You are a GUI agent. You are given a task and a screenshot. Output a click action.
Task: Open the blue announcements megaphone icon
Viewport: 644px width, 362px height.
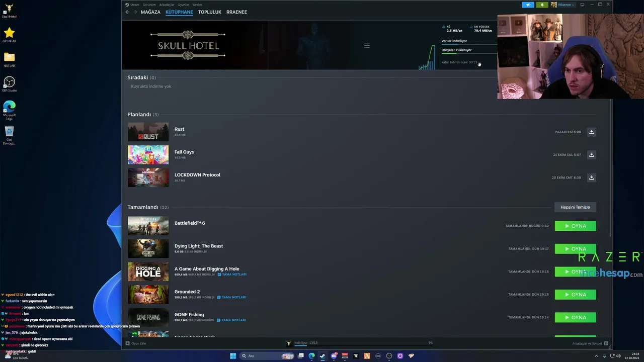tap(528, 5)
